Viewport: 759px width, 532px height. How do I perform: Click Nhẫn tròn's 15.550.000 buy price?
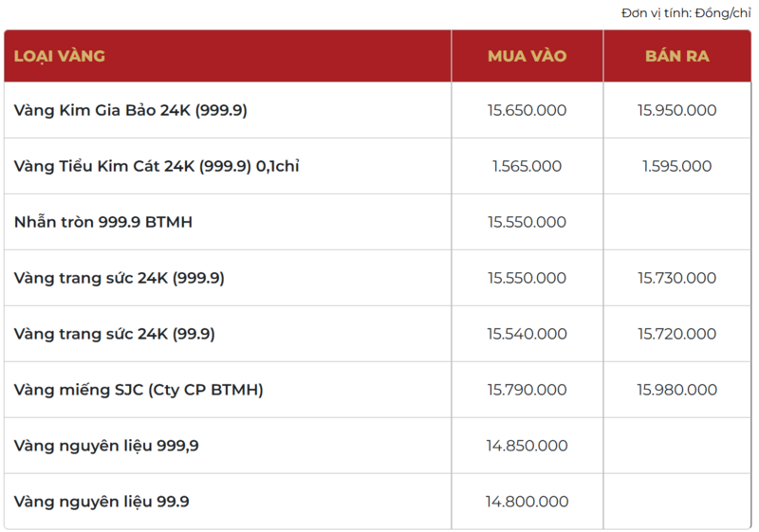pos(527,222)
